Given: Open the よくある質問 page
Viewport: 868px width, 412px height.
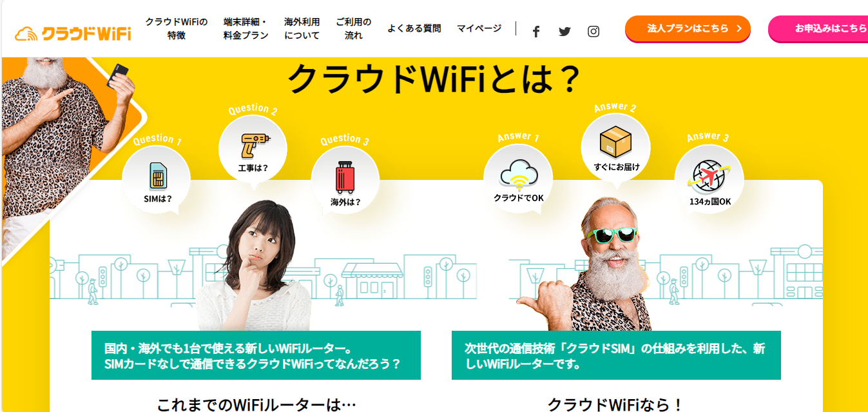Looking at the screenshot, I should [x=414, y=28].
